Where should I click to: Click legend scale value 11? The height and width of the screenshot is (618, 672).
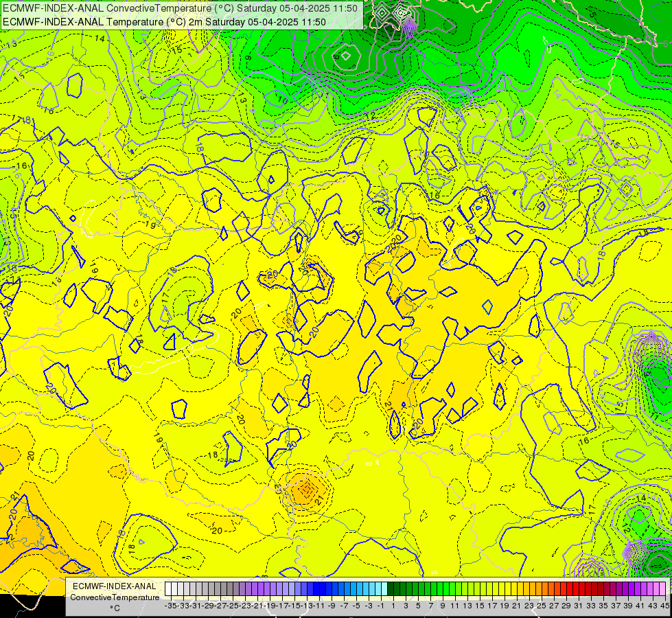click(x=455, y=606)
